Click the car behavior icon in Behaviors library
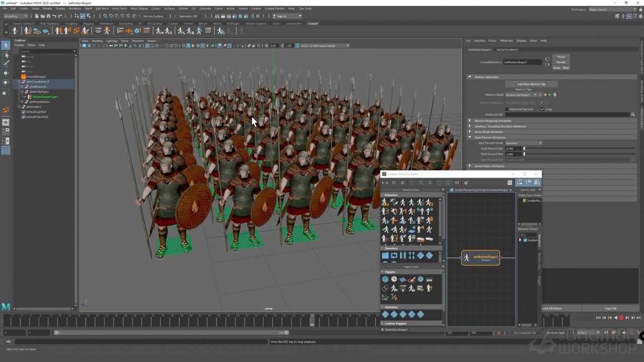The image size is (644, 362). click(x=429, y=239)
